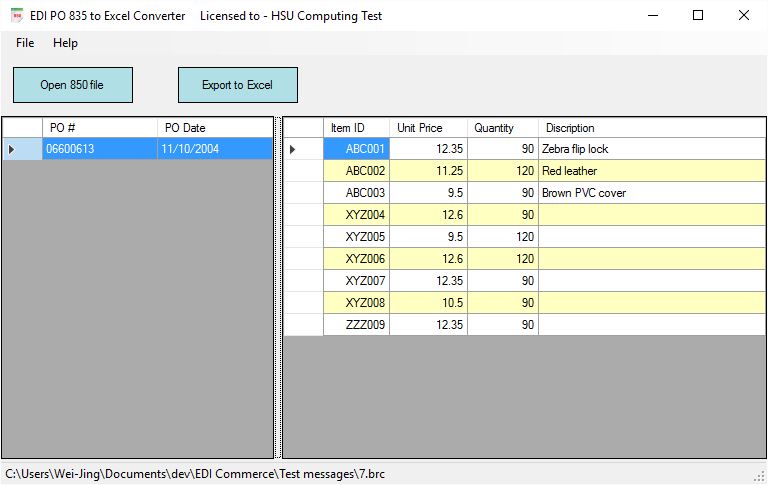Screen dimensions: 768x485
Task: Click the file path in status bar
Action: [x=195, y=474]
